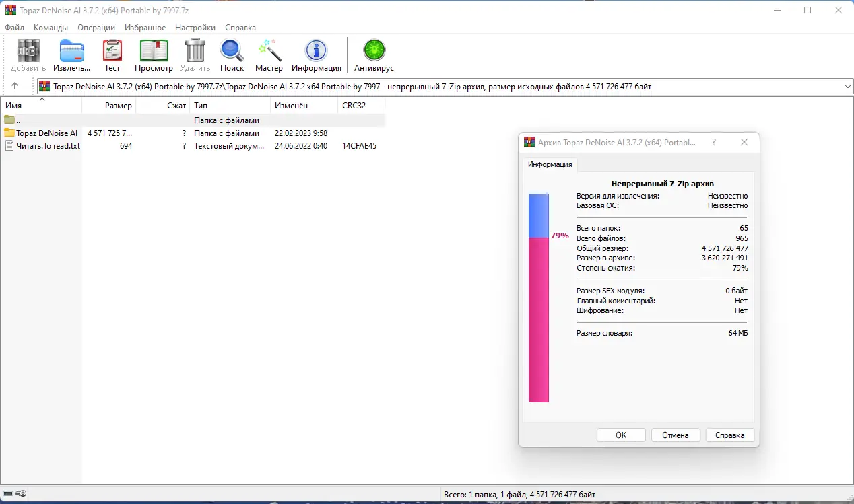Click the archive path text field
This screenshot has width=854, height=504.
(x=445, y=86)
